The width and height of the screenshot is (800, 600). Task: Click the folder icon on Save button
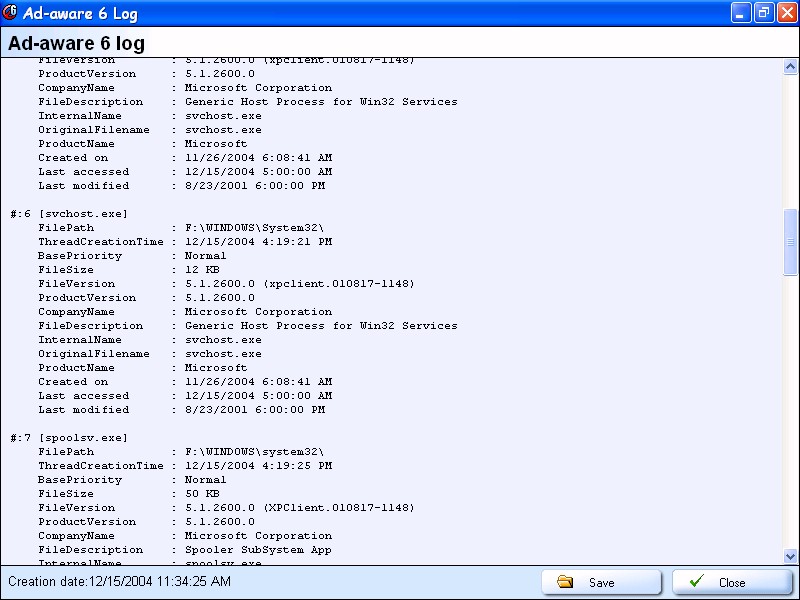[565, 582]
